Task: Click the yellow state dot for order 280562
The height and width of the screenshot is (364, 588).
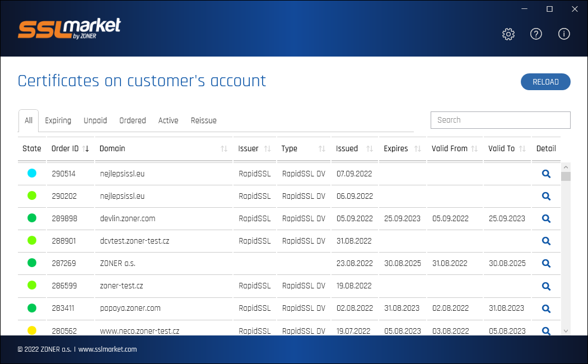Action: 32,330
